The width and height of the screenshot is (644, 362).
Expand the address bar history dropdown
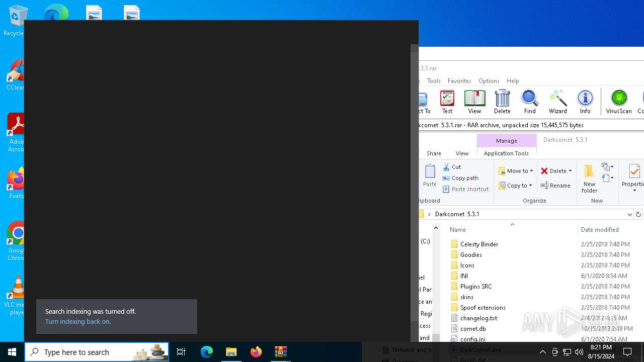click(629, 214)
